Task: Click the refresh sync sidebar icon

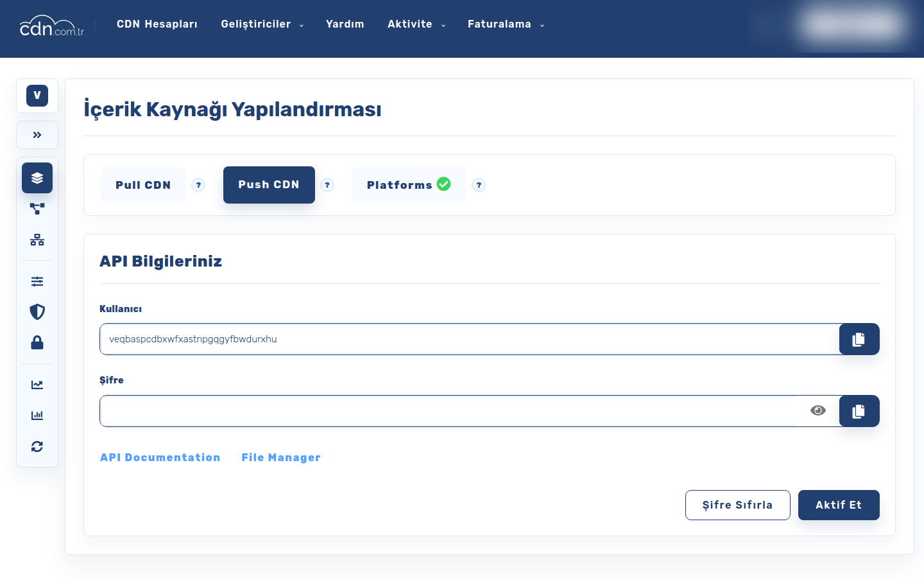Action: pyautogui.click(x=37, y=446)
